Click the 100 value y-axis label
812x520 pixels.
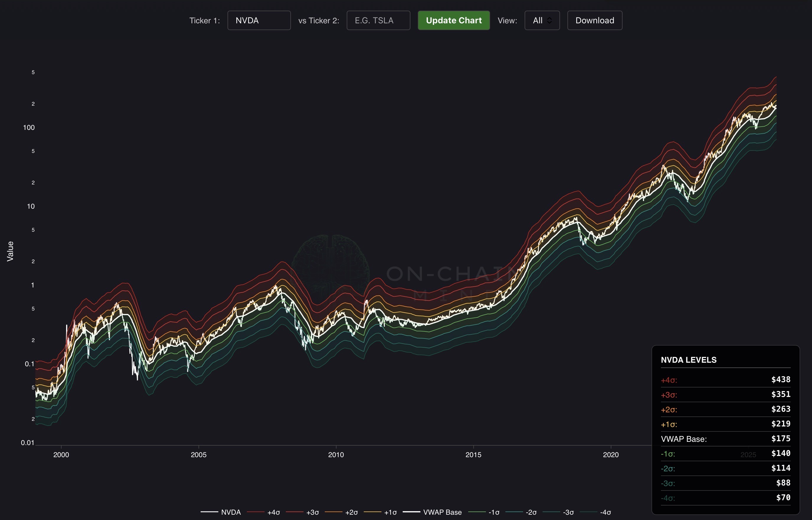29,127
